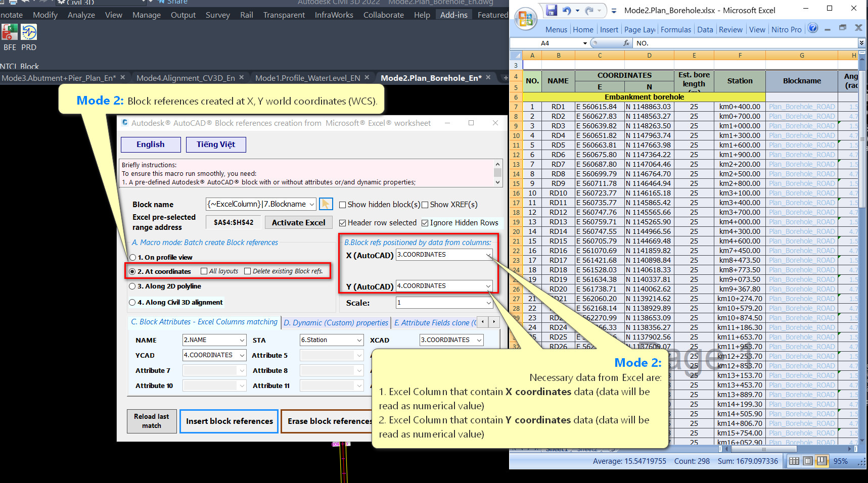Viewport: 868px width, 483px height.
Task: Open the Block name dropdown
Action: (312, 204)
